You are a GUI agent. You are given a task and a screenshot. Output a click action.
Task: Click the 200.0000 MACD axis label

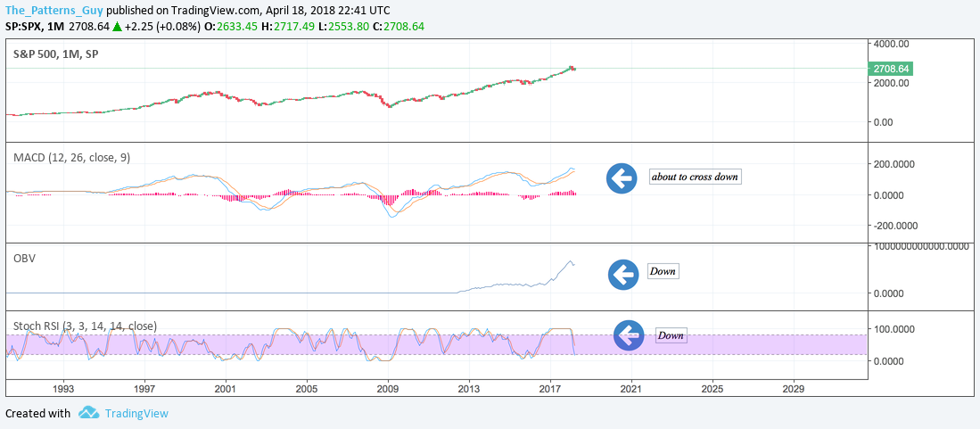tap(895, 164)
